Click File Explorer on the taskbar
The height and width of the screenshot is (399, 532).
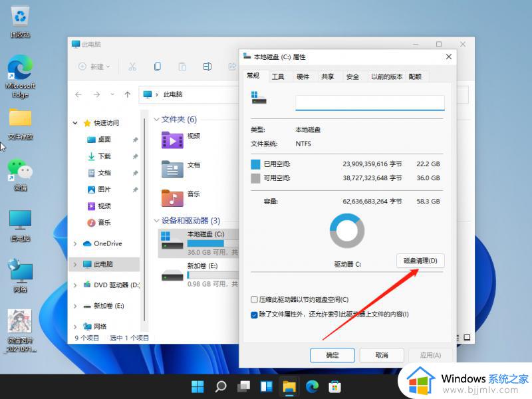tap(289, 386)
